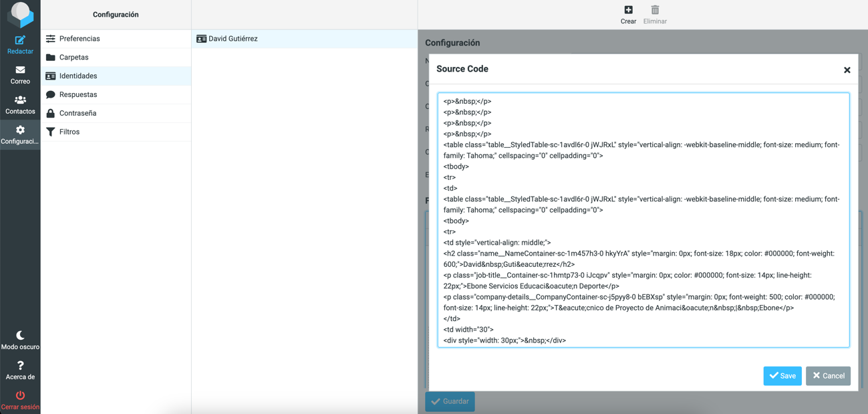Viewport: 868px width, 414px height.
Task: Save the source code changes
Action: coord(782,376)
